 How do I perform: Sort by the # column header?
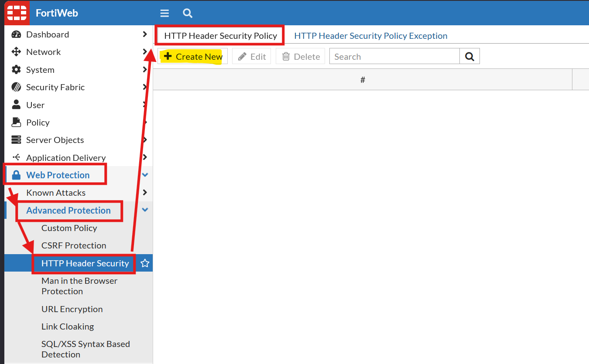pyautogui.click(x=363, y=80)
